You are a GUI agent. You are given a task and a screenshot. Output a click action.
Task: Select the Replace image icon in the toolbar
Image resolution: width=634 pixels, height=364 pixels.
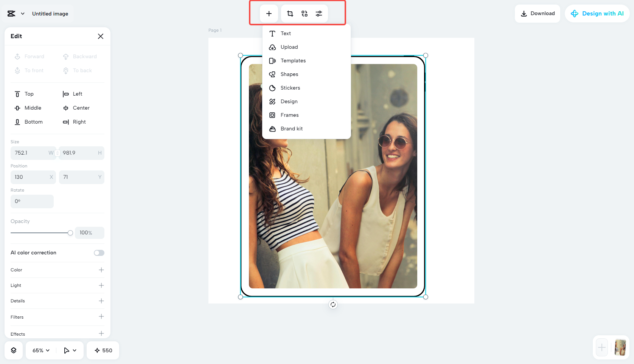[305, 13]
